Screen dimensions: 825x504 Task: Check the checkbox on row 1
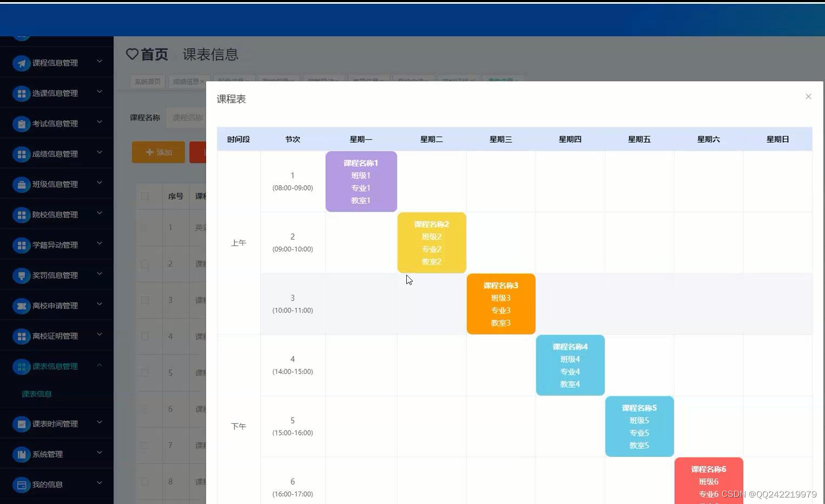144,228
